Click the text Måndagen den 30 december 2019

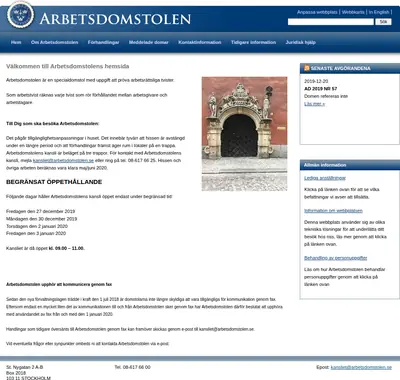click(x=41, y=219)
